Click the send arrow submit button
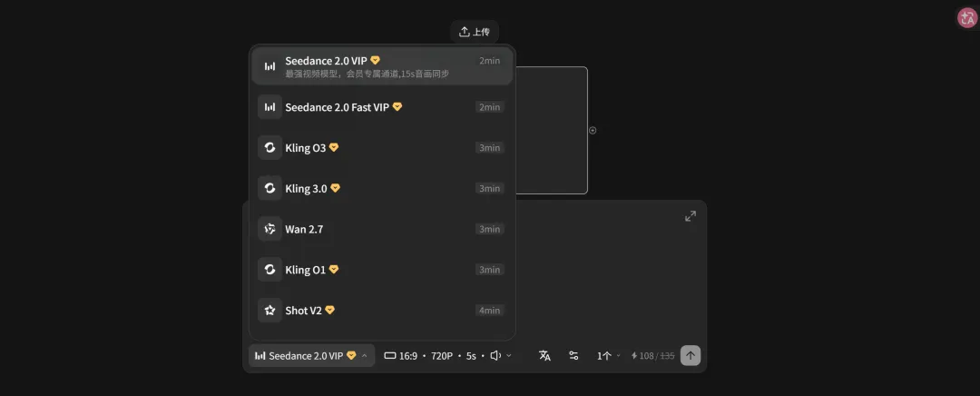Screen dimensions: 980x396 691,355
